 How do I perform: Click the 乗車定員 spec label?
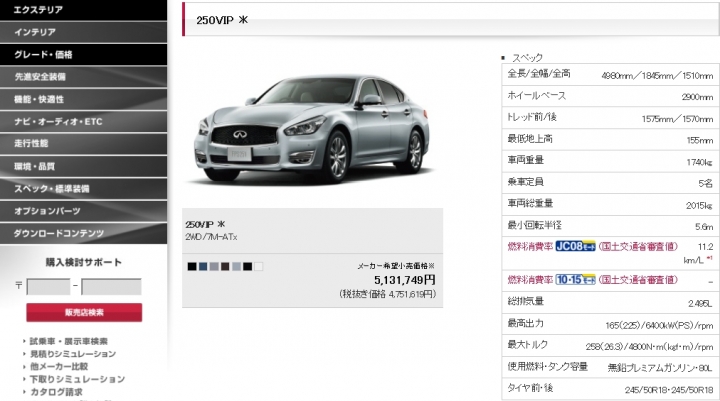point(525,181)
